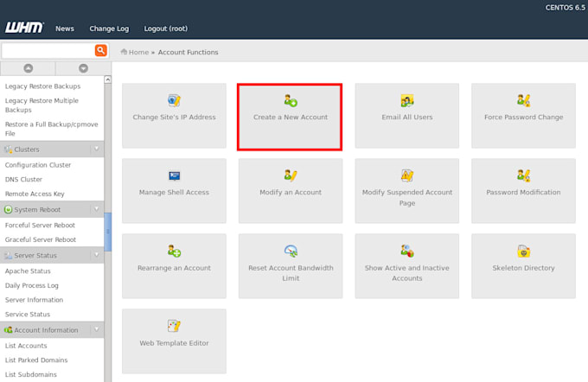Collapse the Server Status section arrow
The image size is (588, 382).
tap(97, 255)
